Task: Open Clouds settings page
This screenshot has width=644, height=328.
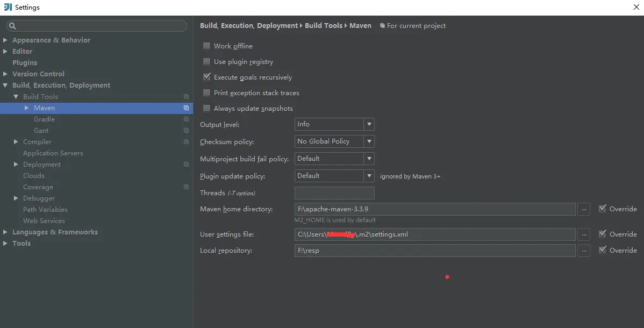Action: pos(34,175)
